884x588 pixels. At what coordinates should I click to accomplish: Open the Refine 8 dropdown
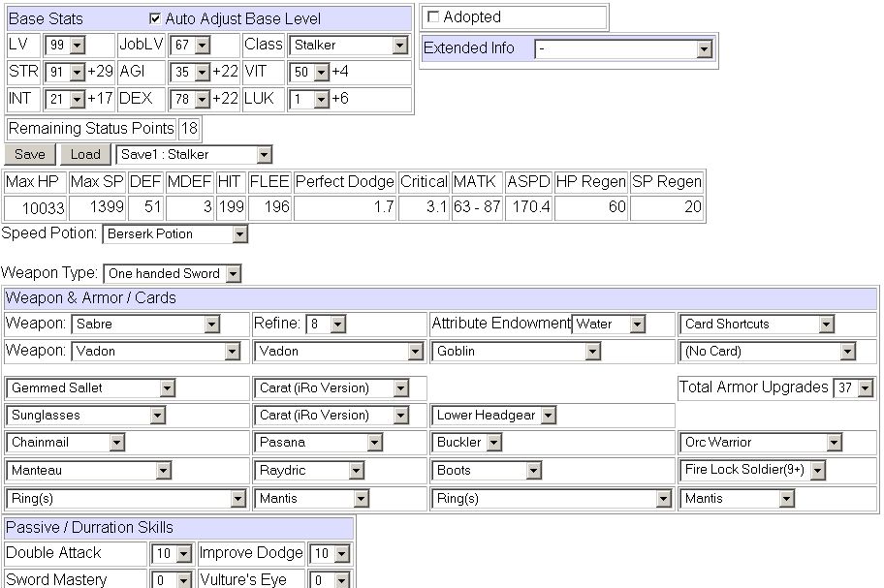[x=326, y=324]
